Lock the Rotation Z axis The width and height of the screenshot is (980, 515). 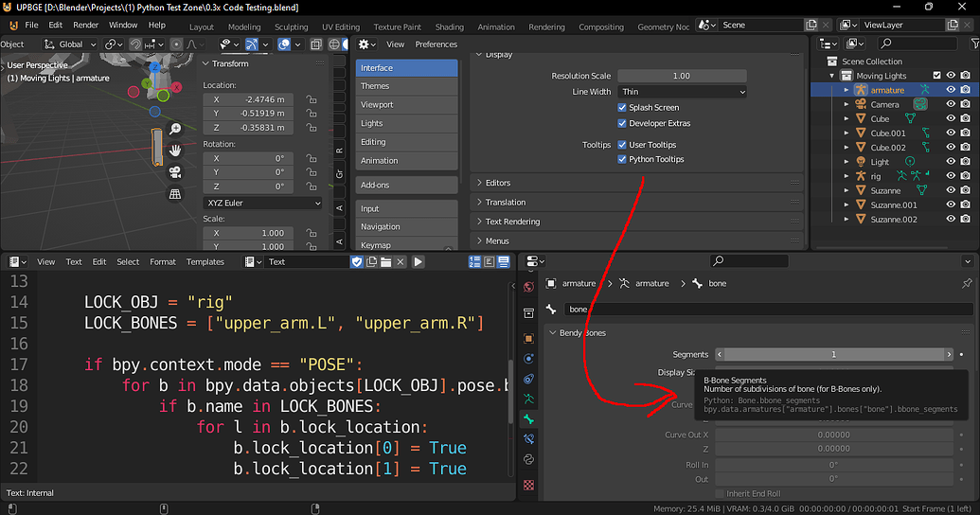[x=311, y=186]
